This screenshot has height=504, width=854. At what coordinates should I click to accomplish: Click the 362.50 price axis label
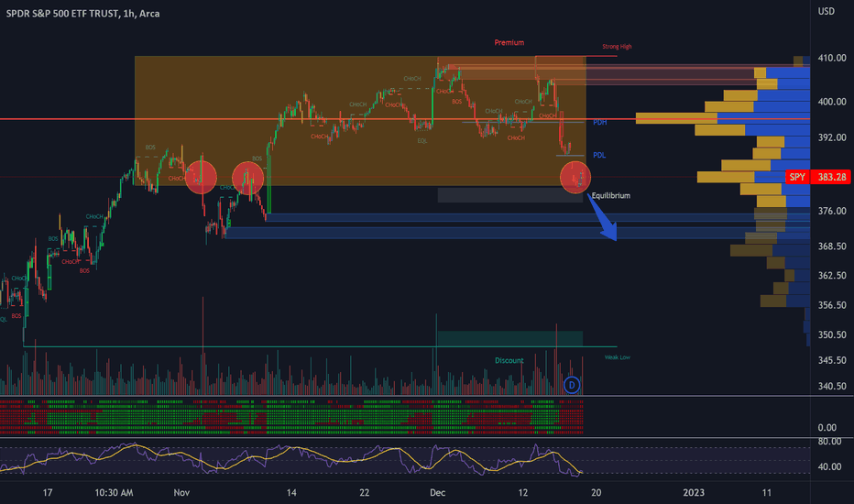832,276
